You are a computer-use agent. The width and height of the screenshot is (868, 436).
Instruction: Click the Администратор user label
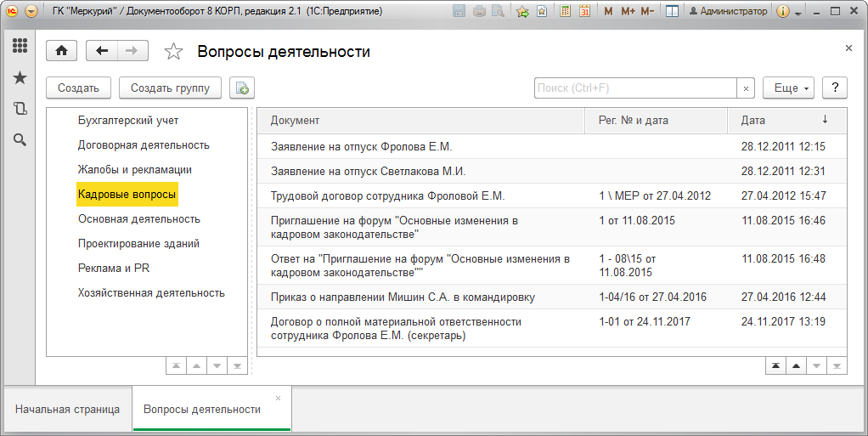729,11
